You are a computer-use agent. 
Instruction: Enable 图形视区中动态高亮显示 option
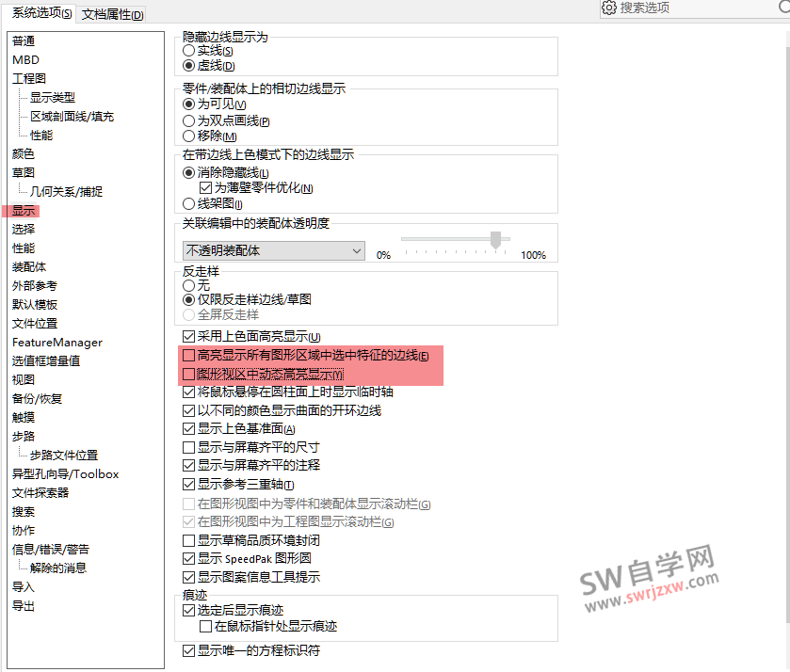pos(188,374)
